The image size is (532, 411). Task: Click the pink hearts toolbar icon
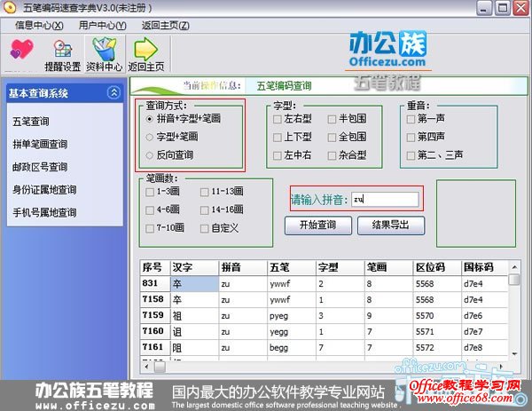pos(21,49)
